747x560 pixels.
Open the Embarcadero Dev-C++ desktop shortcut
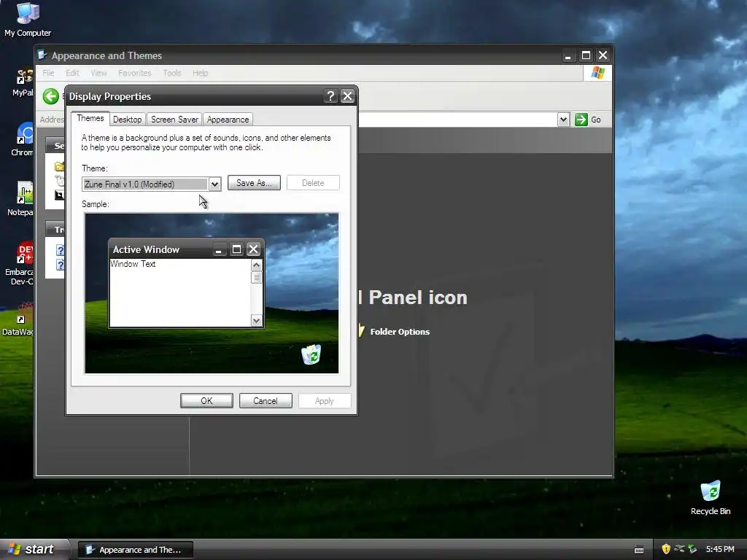20,262
